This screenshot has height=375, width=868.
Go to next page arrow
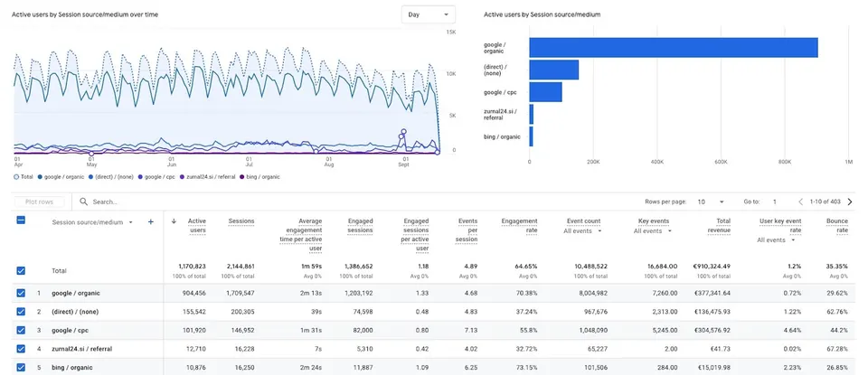[850, 202]
